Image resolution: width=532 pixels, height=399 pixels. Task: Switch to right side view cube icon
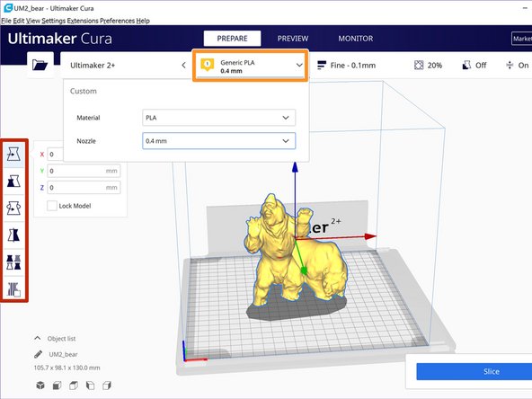(107, 386)
